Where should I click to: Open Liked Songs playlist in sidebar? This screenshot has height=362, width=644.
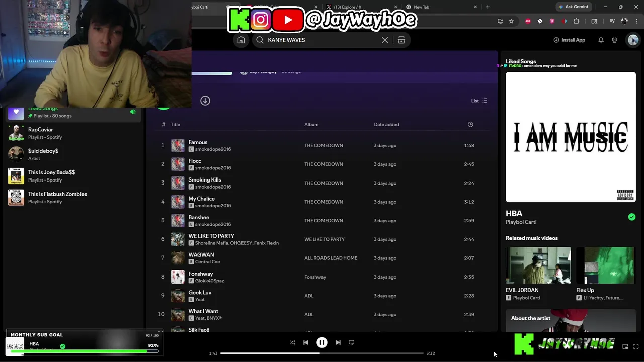coord(73,112)
